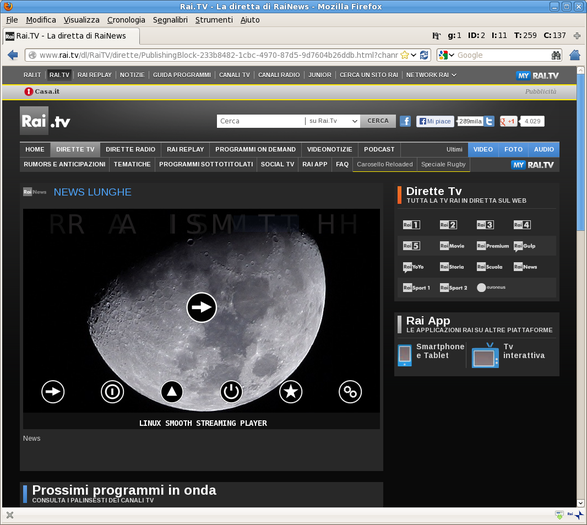Open the Carosello Reloaded link
The height and width of the screenshot is (525, 587).
pos(384,164)
